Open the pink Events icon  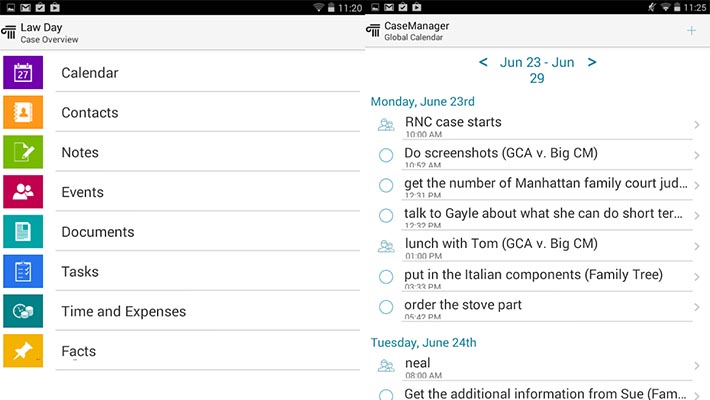pyautogui.click(x=23, y=192)
